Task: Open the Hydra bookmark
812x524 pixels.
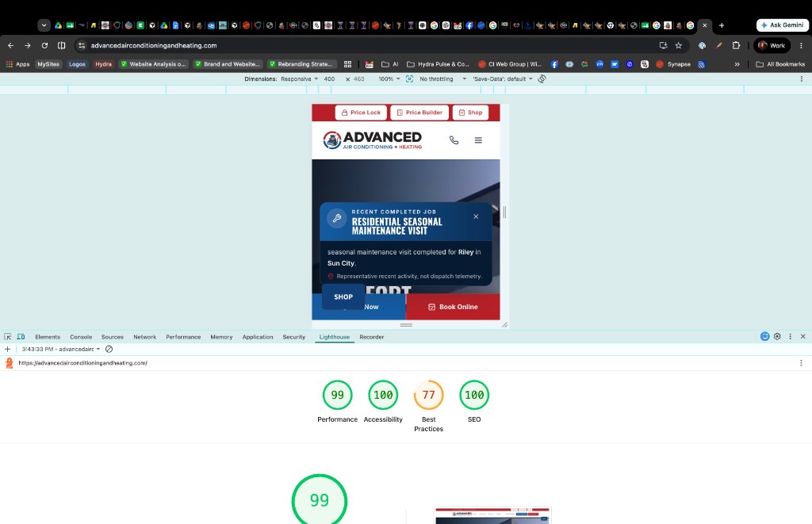Action: click(x=104, y=64)
